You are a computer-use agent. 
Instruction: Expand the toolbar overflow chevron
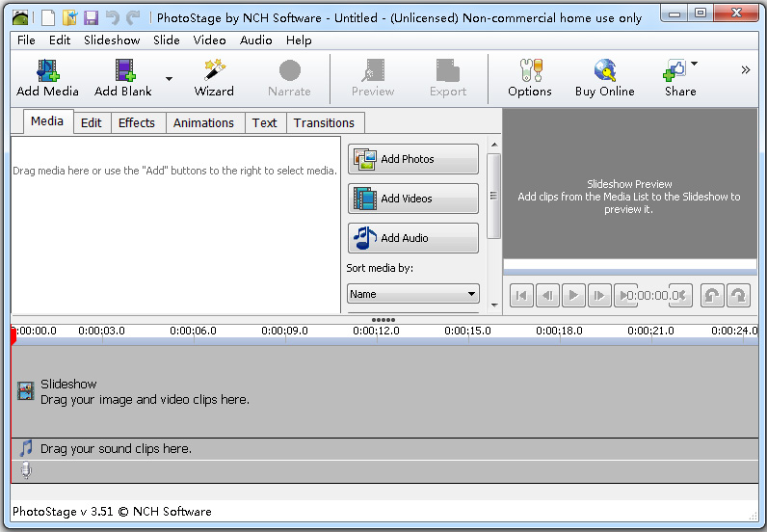(x=746, y=69)
